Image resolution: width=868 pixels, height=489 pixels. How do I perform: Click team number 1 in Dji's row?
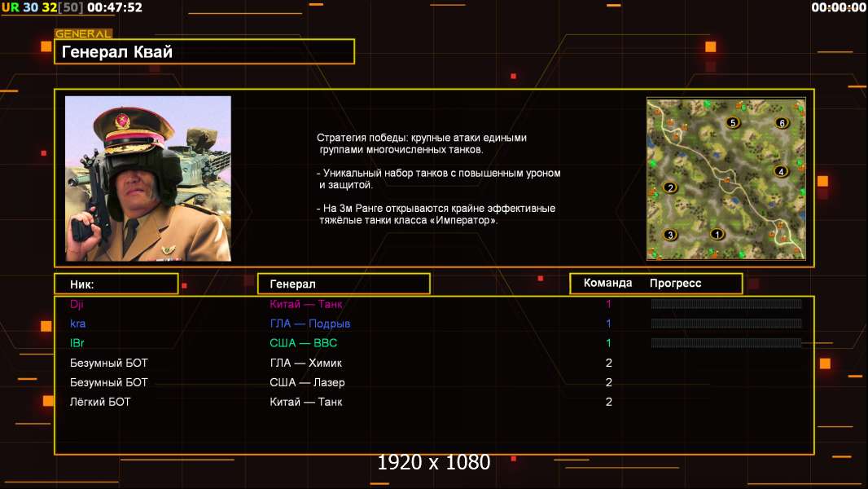608,304
